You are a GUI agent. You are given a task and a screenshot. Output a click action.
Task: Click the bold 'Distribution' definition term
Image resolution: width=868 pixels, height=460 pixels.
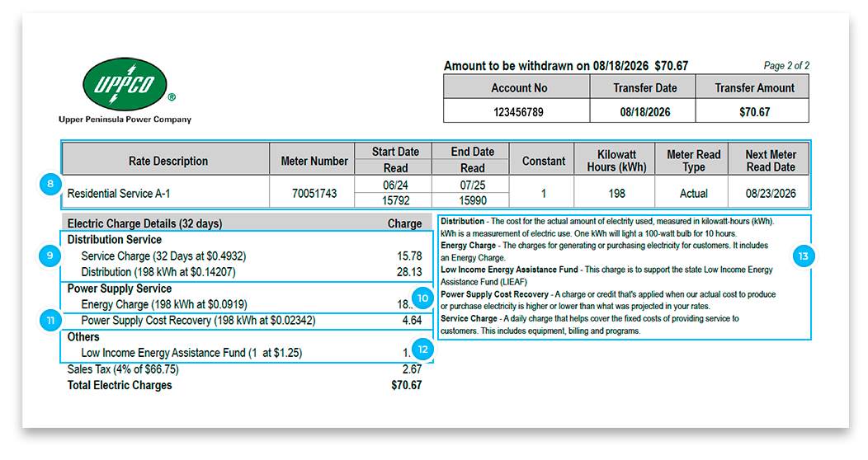pyautogui.click(x=462, y=221)
